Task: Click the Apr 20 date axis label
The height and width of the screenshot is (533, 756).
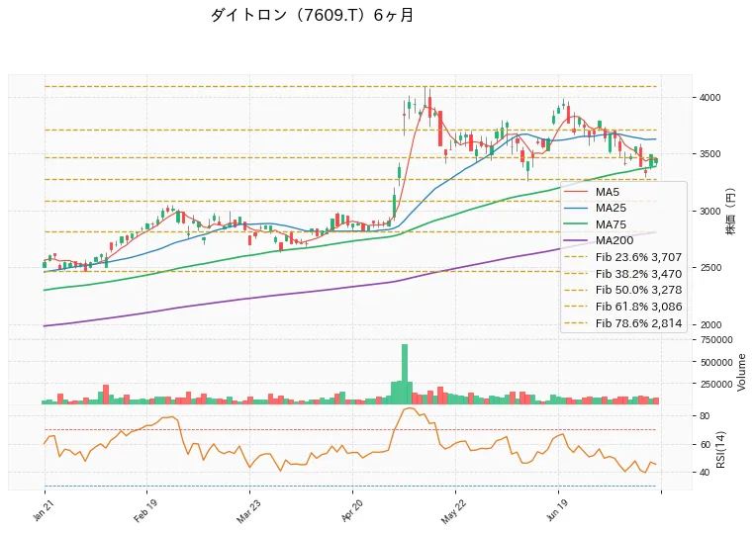Action: coord(349,511)
